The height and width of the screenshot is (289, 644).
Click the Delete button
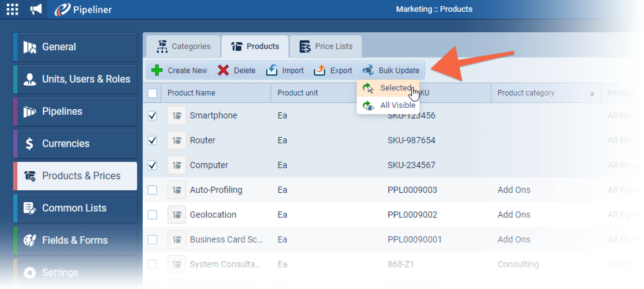pos(237,70)
